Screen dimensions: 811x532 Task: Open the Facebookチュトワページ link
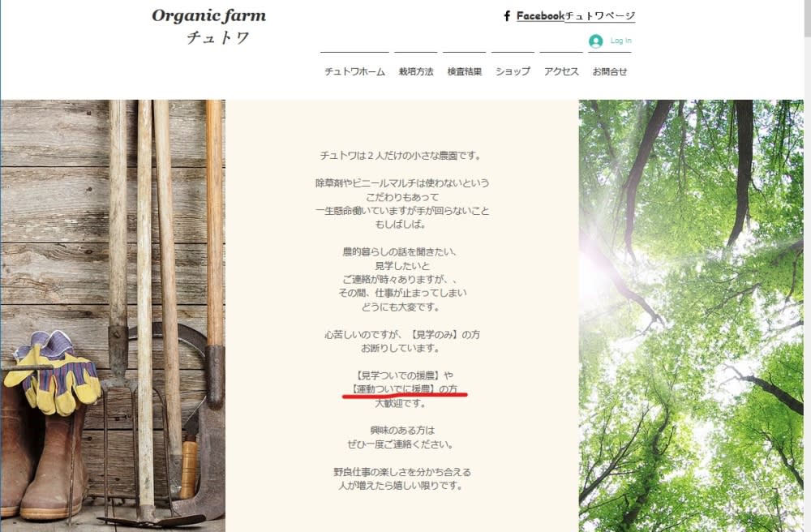[x=576, y=16]
